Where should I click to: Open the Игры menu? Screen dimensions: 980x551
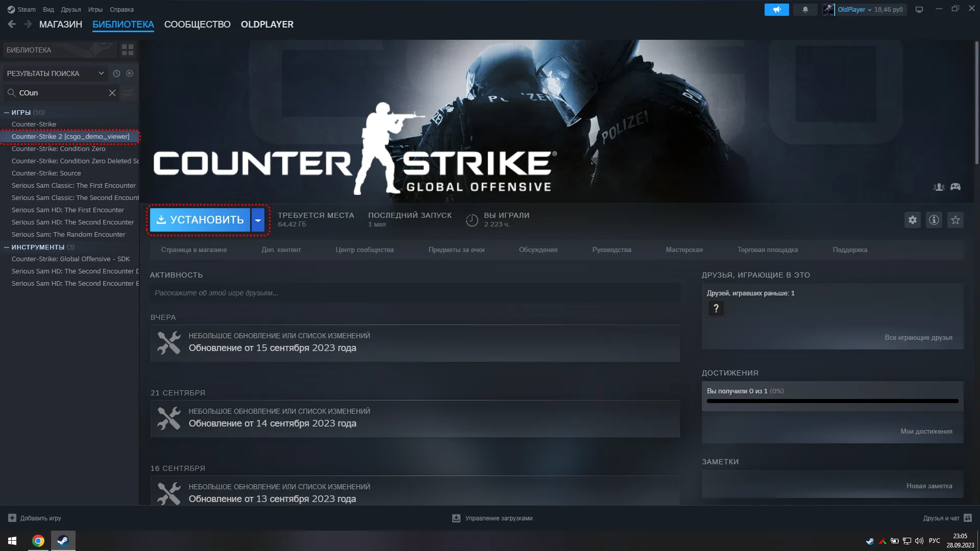click(x=95, y=10)
